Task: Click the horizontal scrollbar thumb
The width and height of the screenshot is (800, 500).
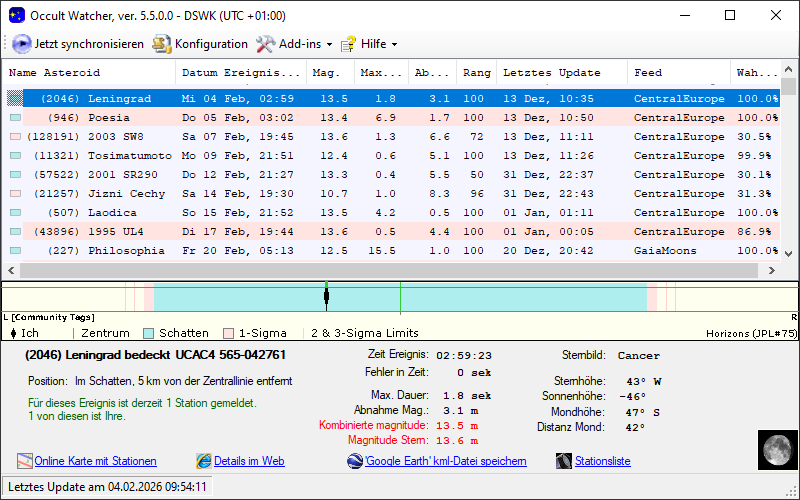Action: pos(391,270)
